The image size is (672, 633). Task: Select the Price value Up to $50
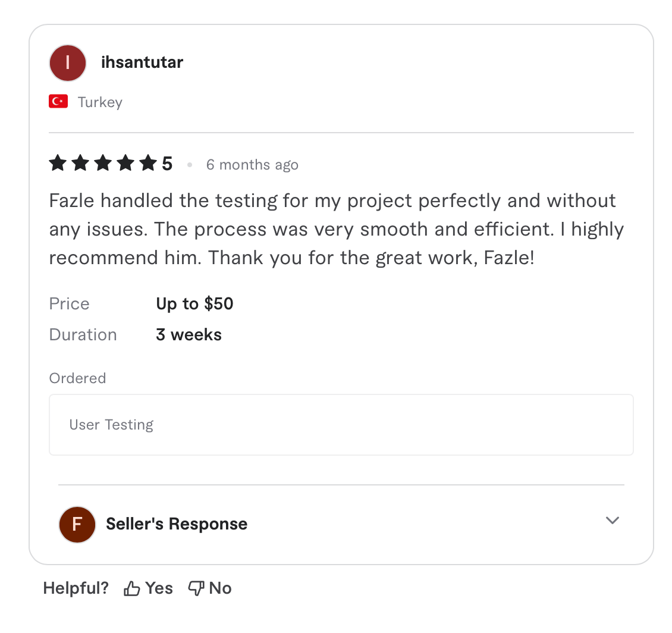pos(194,303)
